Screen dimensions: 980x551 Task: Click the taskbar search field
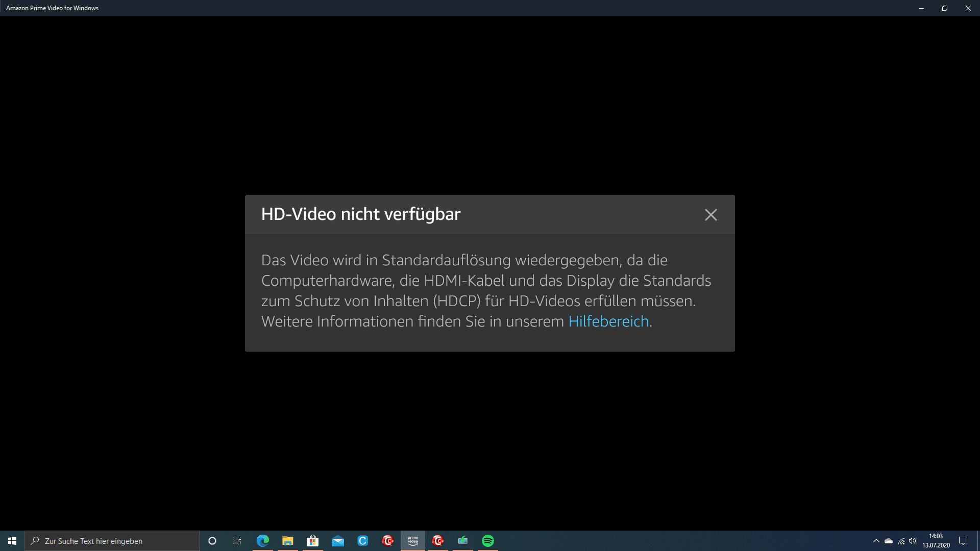coord(112,541)
